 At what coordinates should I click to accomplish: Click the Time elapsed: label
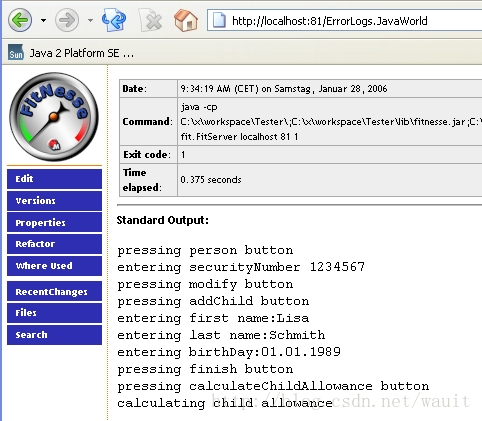(142, 180)
